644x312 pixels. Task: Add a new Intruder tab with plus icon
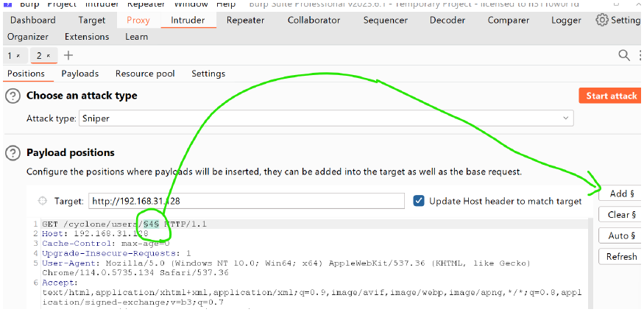coord(68,55)
